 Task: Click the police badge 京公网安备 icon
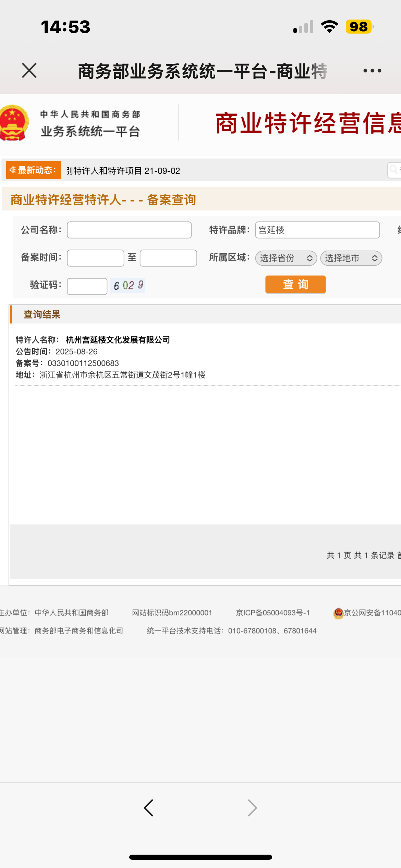coord(338,613)
